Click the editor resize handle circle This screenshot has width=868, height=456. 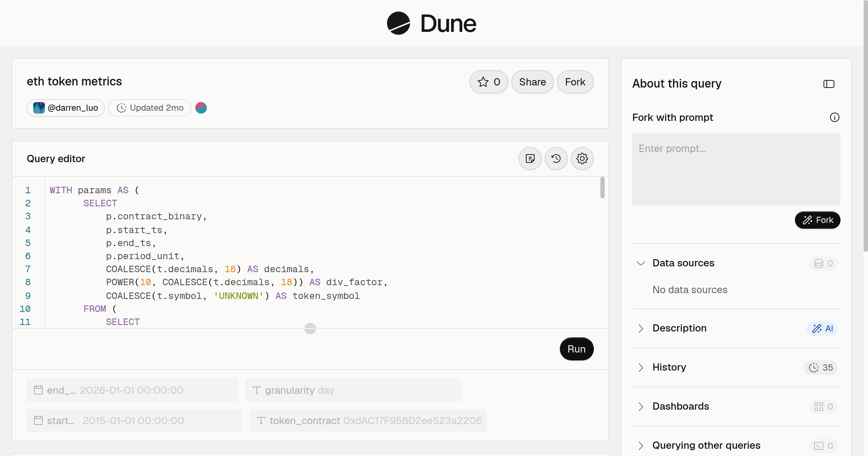[x=310, y=329]
